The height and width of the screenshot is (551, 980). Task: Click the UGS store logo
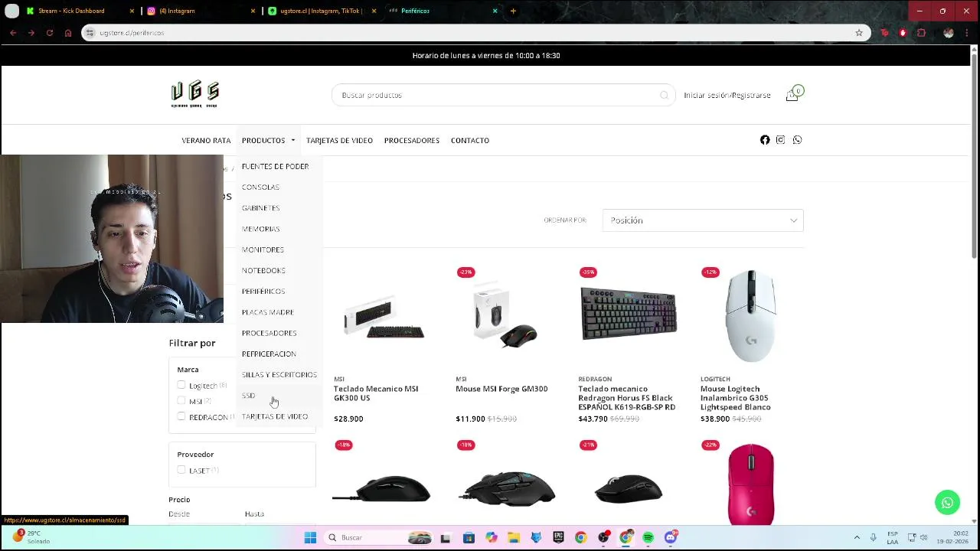(194, 95)
